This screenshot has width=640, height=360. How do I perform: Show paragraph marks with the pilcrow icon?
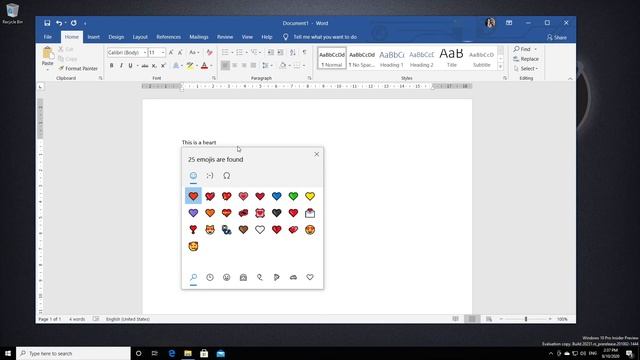[x=304, y=52]
